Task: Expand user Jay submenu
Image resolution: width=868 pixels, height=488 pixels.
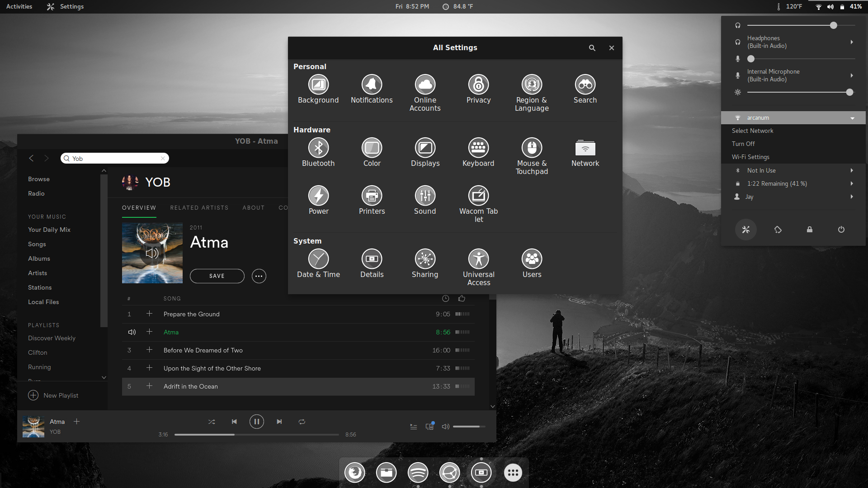Action: click(x=793, y=197)
